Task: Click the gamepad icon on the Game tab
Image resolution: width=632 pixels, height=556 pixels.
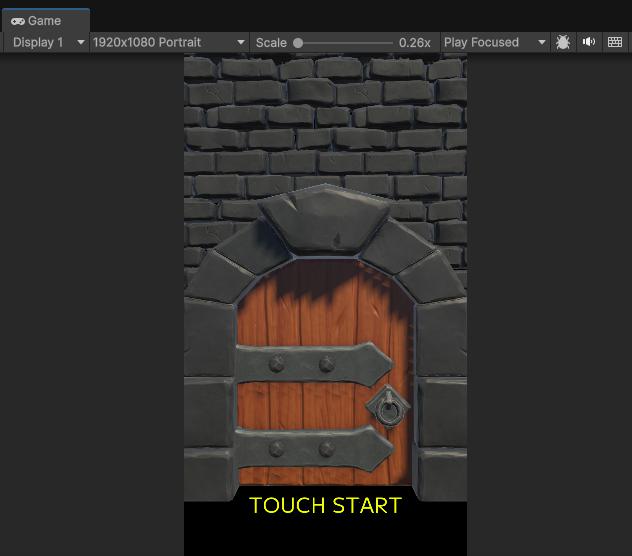Action: [18, 21]
